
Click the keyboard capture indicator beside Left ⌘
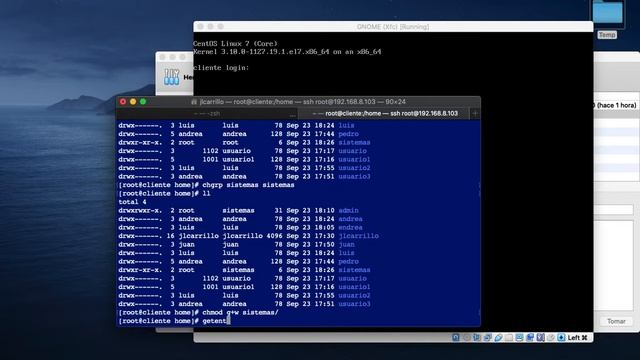tap(561, 338)
